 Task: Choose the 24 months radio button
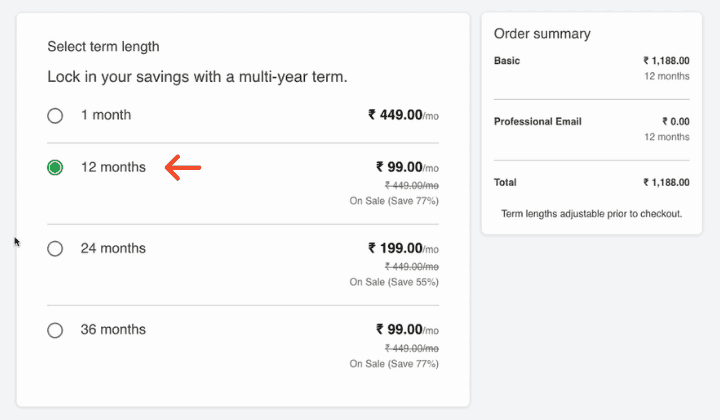point(55,249)
